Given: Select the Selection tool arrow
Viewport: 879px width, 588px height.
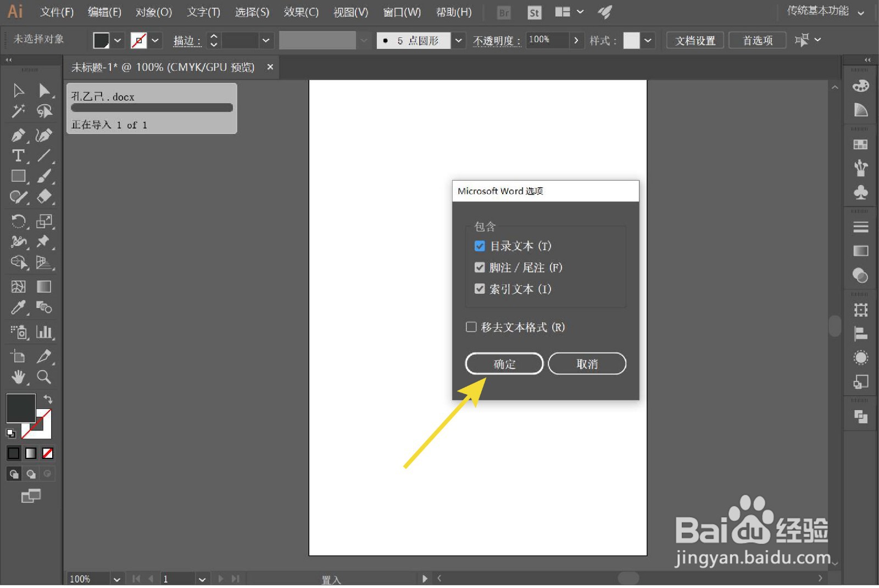Looking at the screenshot, I should pos(18,91).
